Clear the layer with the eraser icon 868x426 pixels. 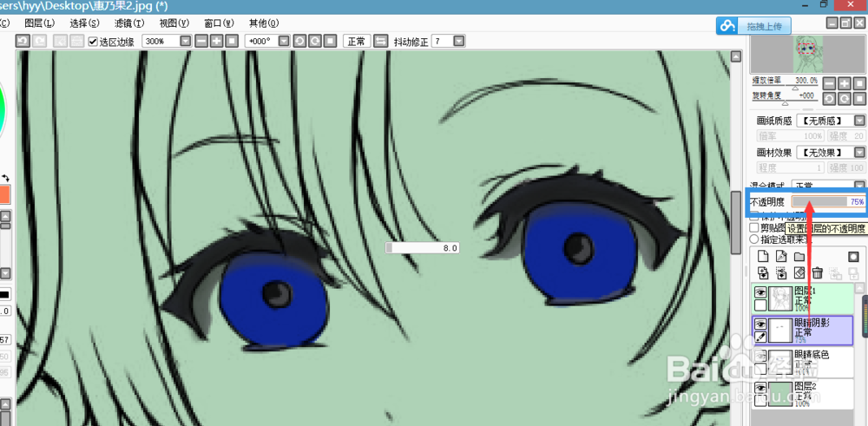[799, 273]
